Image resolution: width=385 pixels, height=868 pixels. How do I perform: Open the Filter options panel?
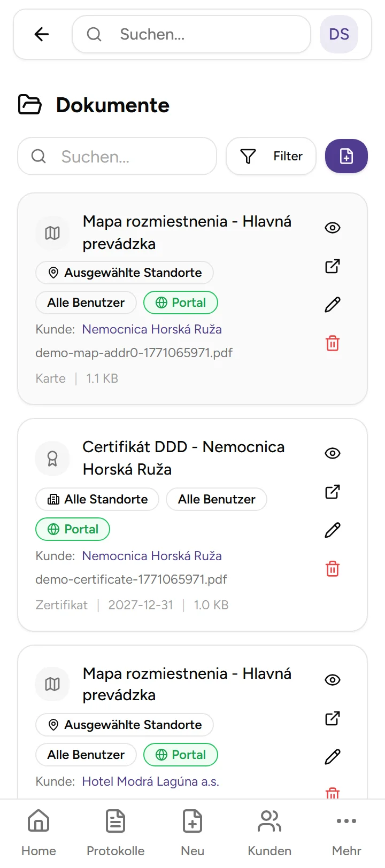271,156
